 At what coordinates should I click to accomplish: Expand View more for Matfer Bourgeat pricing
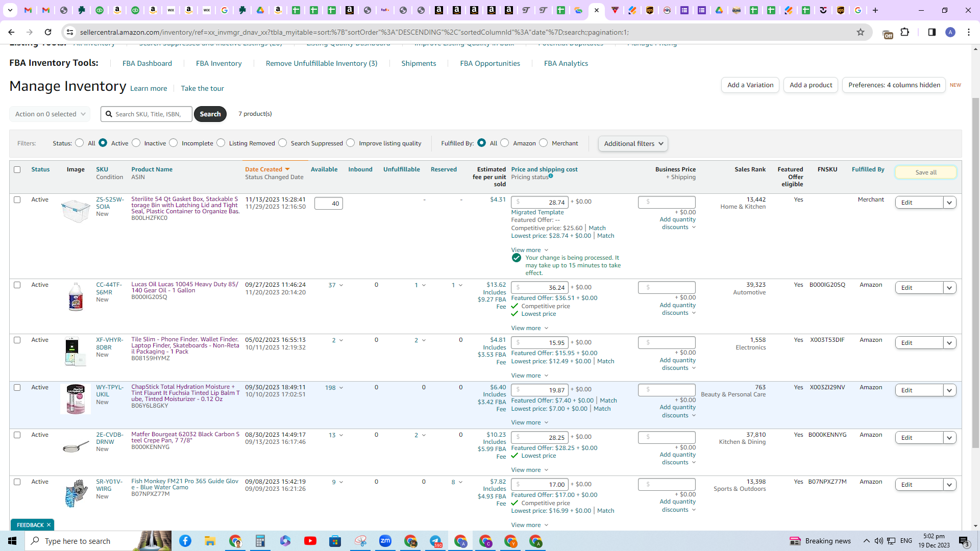pyautogui.click(x=530, y=470)
